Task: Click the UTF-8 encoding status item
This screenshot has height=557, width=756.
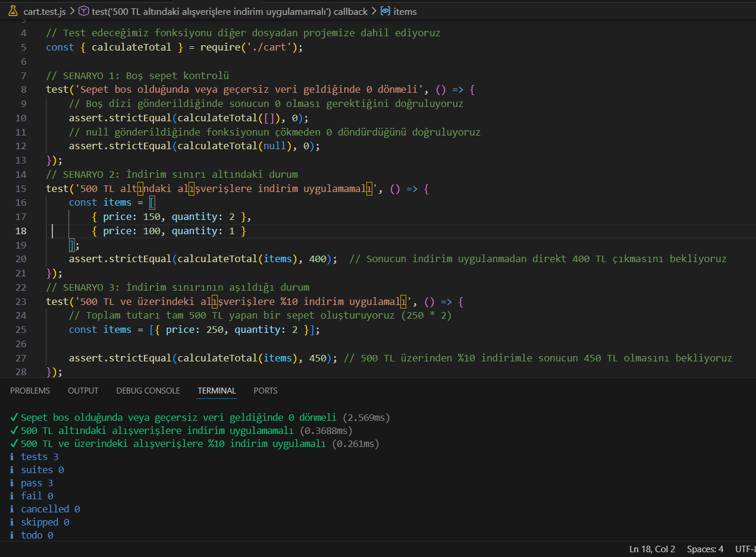Action: coord(746,549)
